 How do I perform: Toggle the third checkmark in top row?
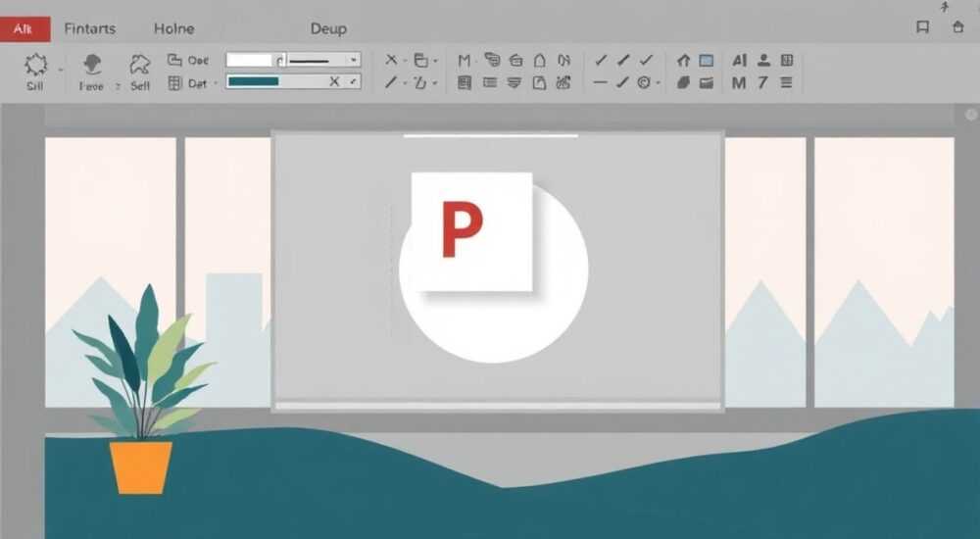click(x=646, y=60)
